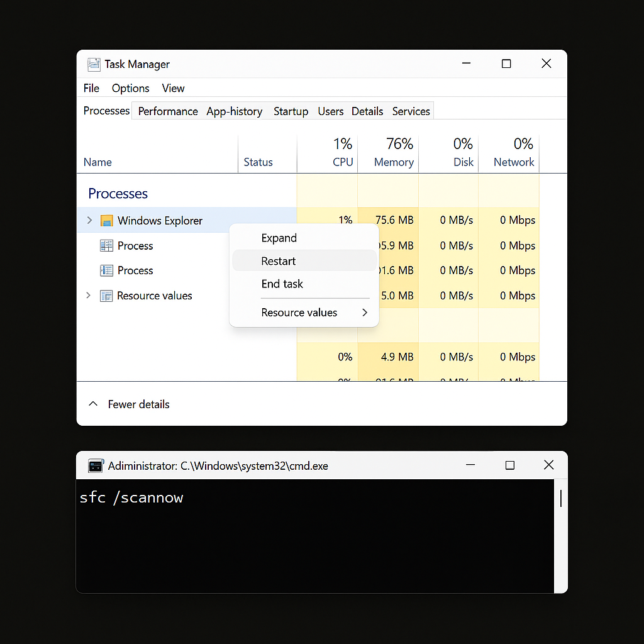Collapse view with Fewer details chevron
Image resolution: width=644 pixels, height=644 pixels.
coord(93,404)
